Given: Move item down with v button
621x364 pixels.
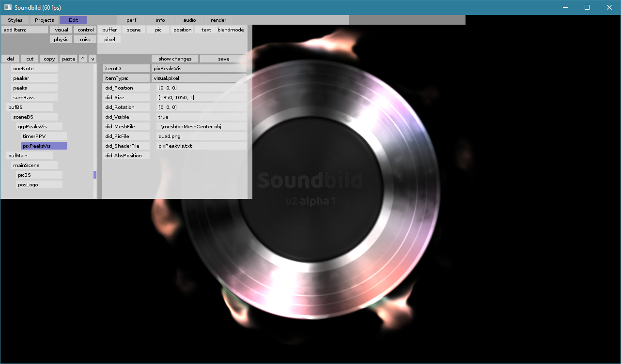Looking at the screenshot, I should pos(93,59).
